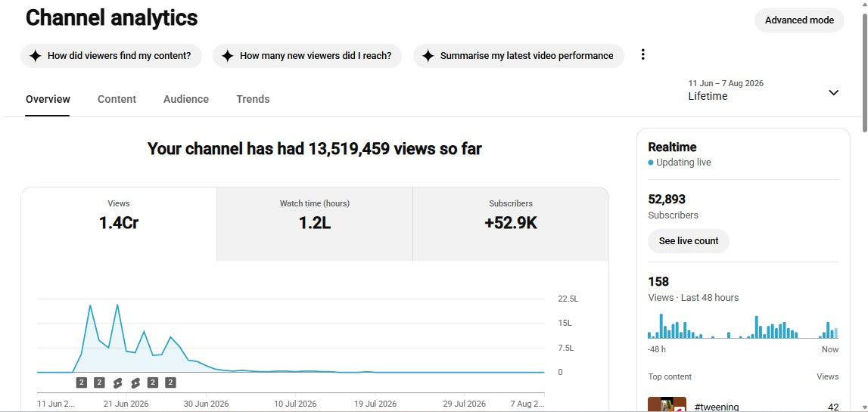The image size is (868, 412).
Task: Click the '30 Jun 2026' x-axis label
Action: coord(206,404)
